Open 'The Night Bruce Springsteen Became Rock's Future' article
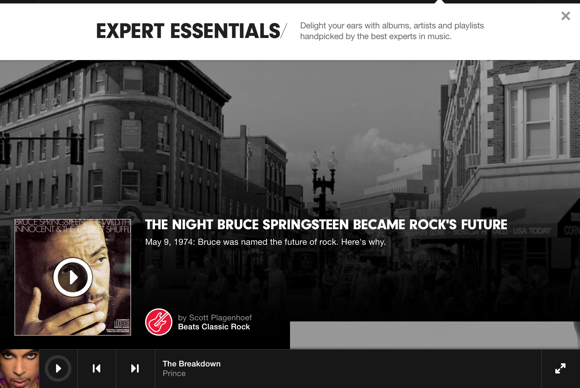Image resolution: width=580 pixels, height=388 pixels. [x=326, y=225]
